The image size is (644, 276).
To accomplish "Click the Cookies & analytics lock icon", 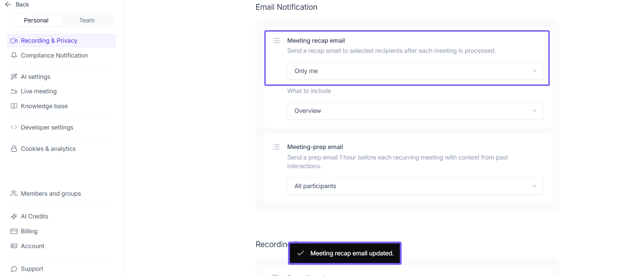I will [14, 149].
